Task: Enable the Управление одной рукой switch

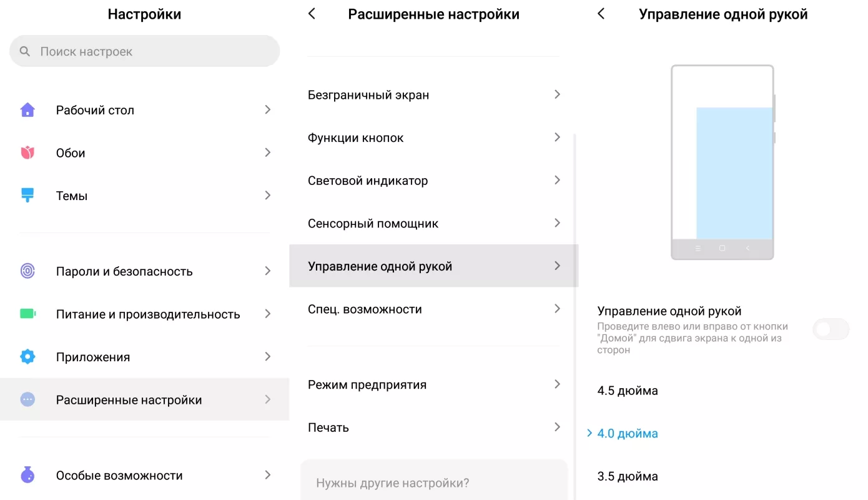Action: (x=831, y=329)
